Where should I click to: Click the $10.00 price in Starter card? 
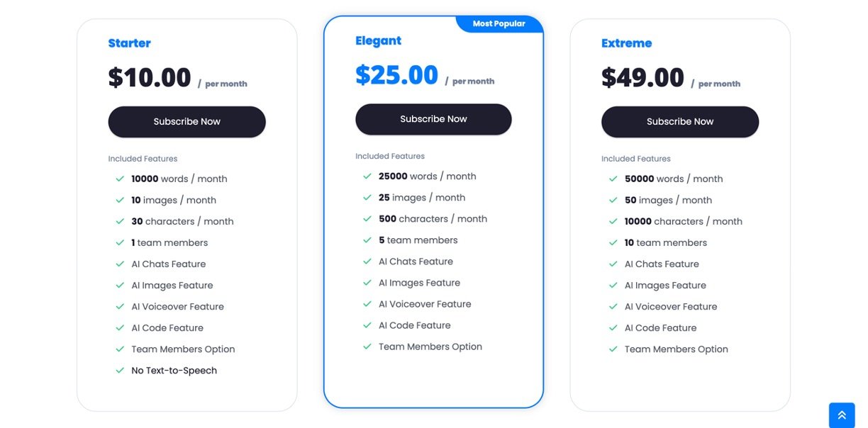coord(150,77)
